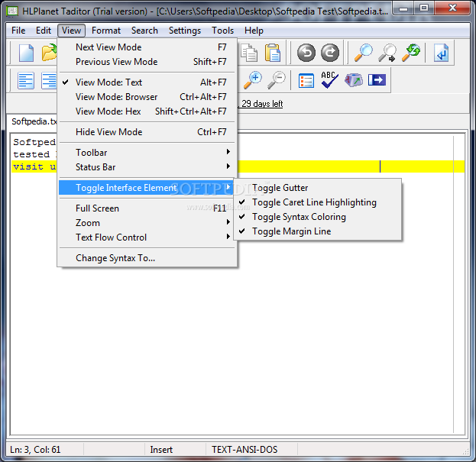Image resolution: width=476 pixels, height=462 pixels.
Task: Click the Align Left icon
Action: (x=26, y=80)
